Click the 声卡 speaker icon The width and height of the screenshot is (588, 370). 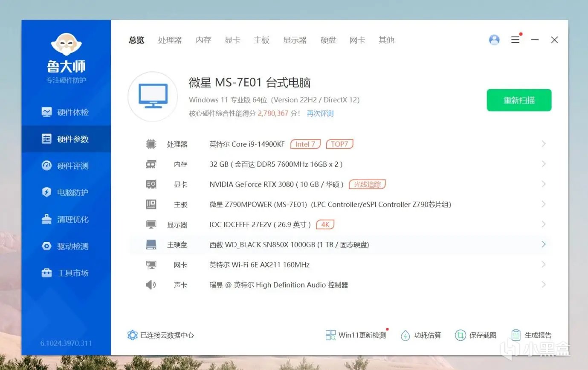pos(151,285)
